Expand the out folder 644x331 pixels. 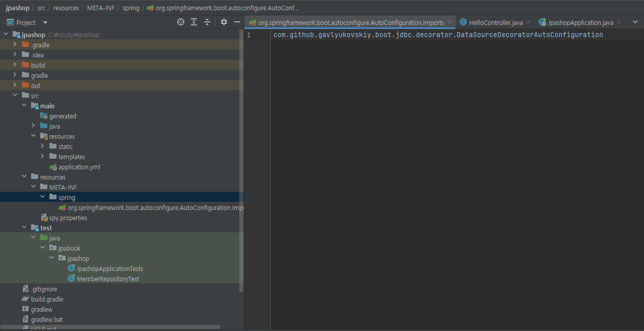click(x=15, y=85)
